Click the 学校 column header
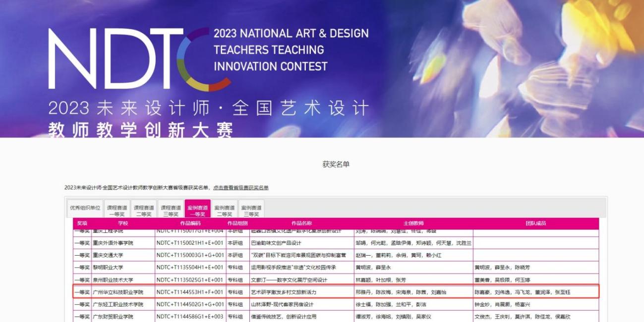The width and height of the screenshot is (644, 322). 123,223
